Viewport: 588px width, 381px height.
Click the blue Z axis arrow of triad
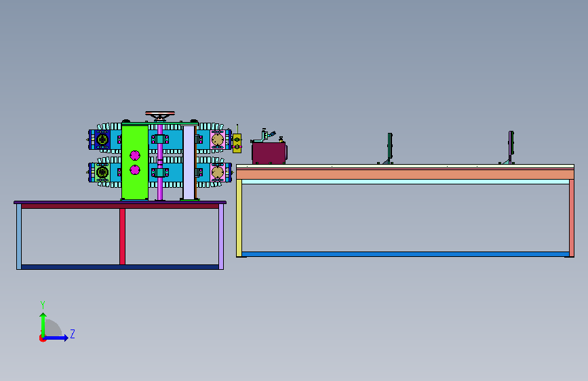click(56, 338)
